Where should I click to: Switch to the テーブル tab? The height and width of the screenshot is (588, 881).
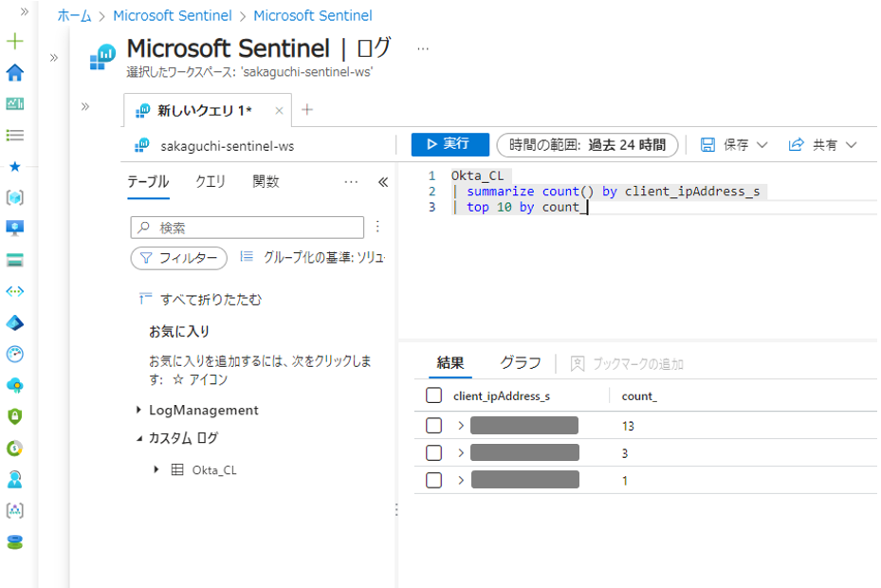(x=148, y=182)
